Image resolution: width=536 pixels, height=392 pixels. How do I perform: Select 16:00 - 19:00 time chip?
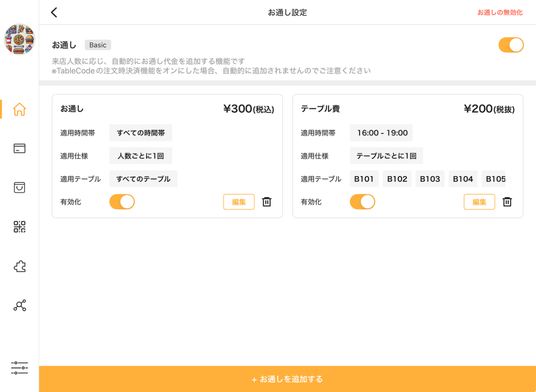[x=381, y=132]
